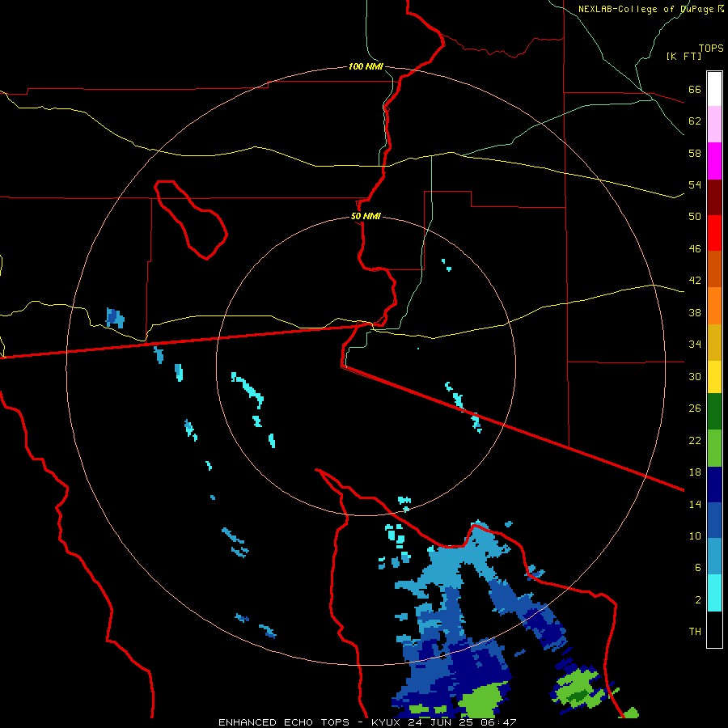The width and height of the screenshot is (728, 728).
Task: Click the dark green 30 K FT swatch
Action: (x=714, y=412)
